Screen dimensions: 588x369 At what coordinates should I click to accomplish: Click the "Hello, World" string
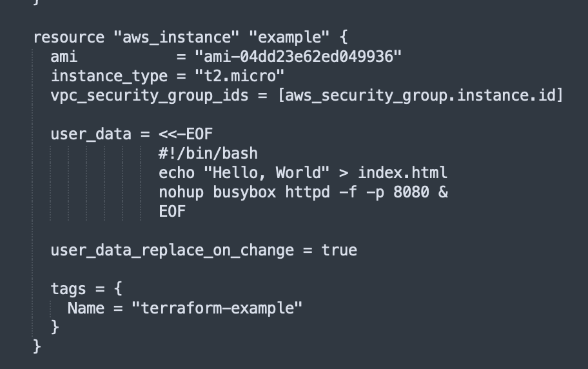[266, 173]
